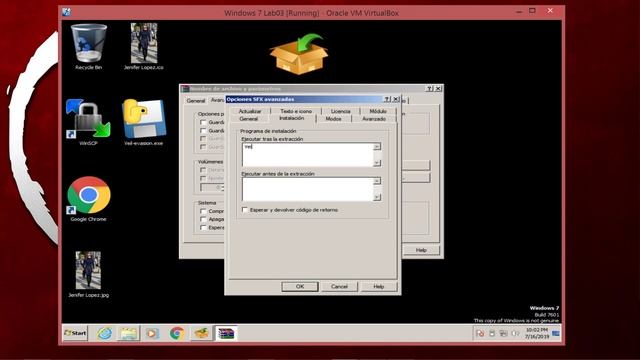Image resolution: width=640 pixels, height=360 pixels.
Task: Select the Veil-evasion.exe desktop file
Action: (x=144, y=122)
